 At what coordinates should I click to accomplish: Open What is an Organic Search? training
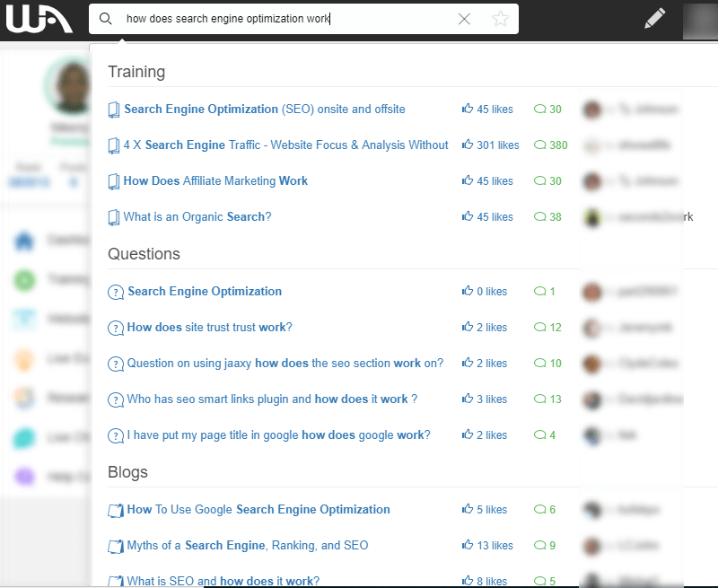(x=197, y=216)
